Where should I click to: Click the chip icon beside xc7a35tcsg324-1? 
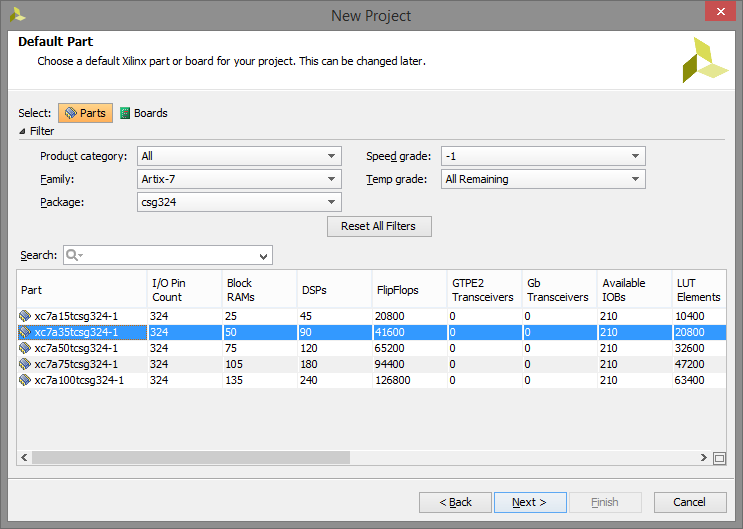coord(25,332)
